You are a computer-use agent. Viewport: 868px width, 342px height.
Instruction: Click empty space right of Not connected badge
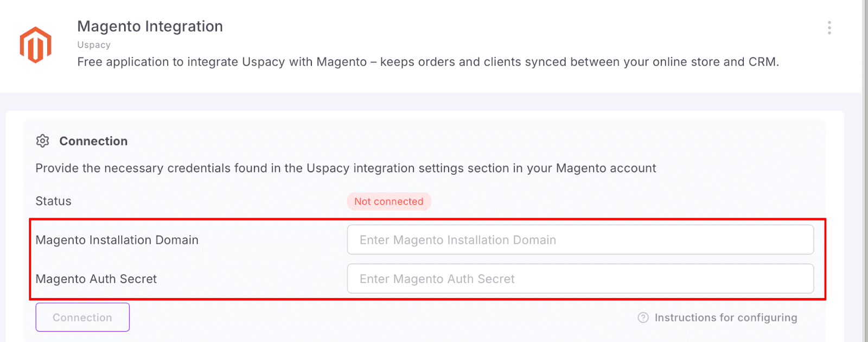(597, 201)
